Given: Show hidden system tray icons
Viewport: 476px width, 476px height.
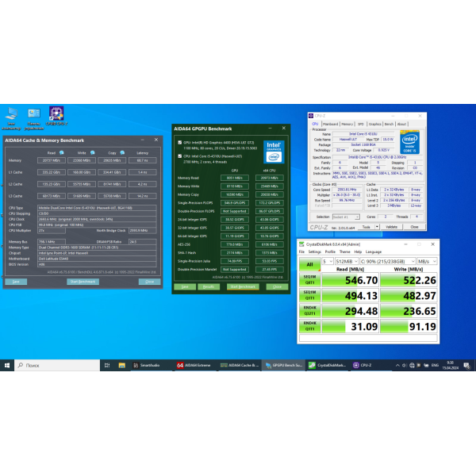Looking at the screenshot, I should [x=397, y=365].
